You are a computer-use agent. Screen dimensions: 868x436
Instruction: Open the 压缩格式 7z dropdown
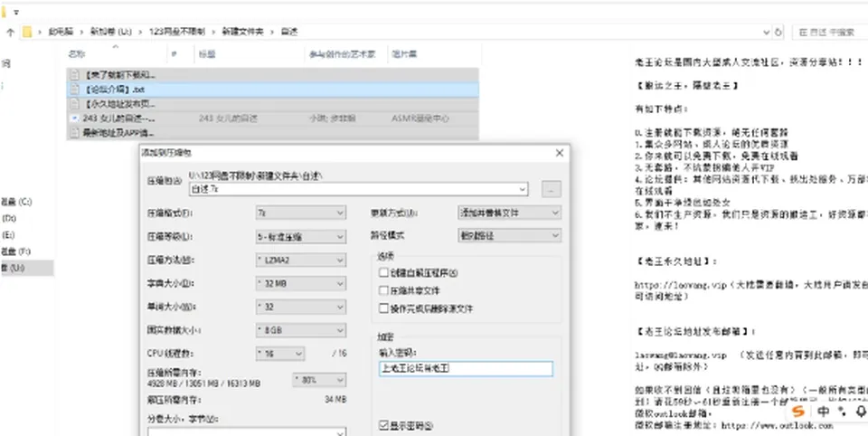(x=301, y=213)
